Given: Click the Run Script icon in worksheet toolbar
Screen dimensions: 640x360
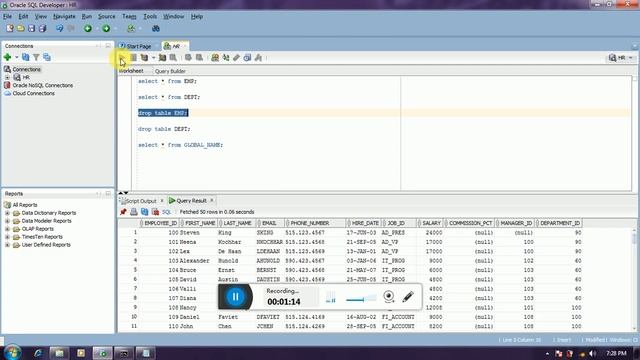Looking at the screenshot, I should pos(133,58).
